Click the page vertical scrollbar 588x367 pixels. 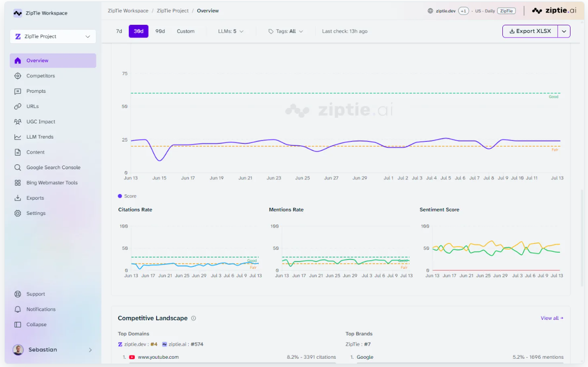point(582,237)
